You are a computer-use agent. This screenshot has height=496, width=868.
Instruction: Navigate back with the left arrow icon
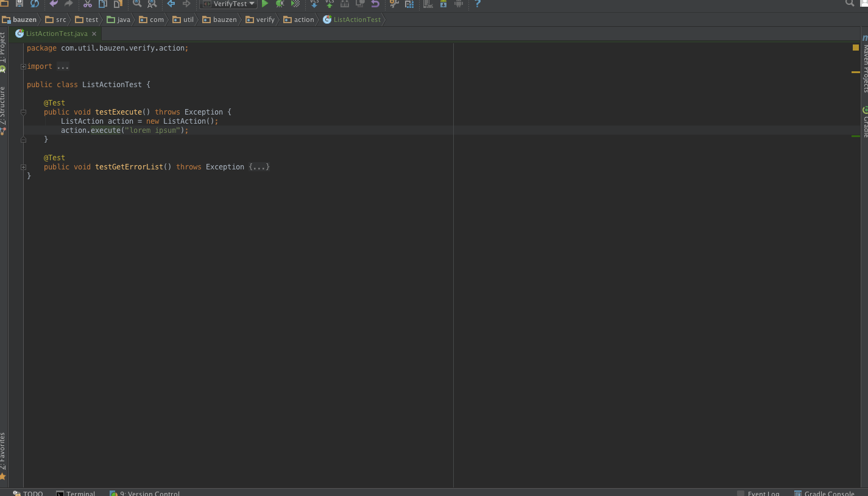point(171,4)
